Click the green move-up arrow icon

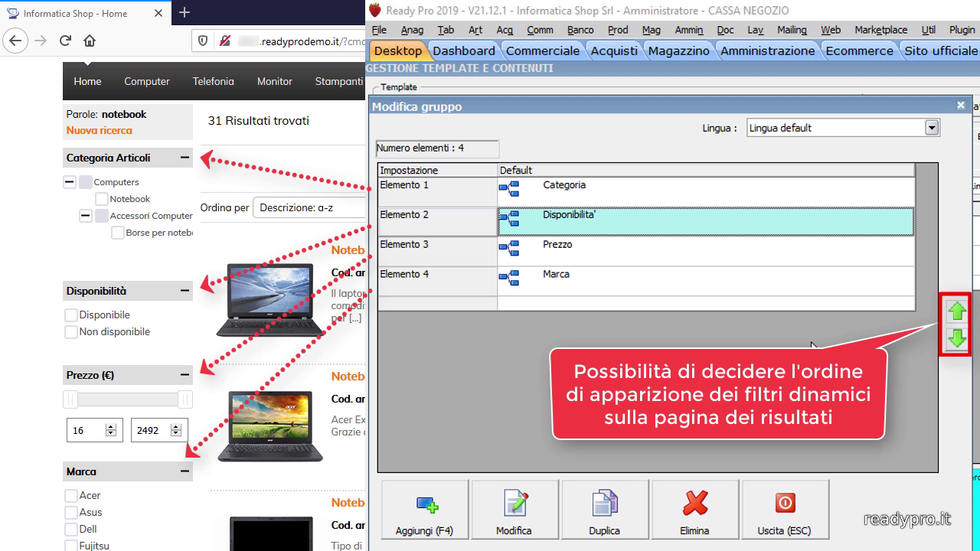coord(956,311)
